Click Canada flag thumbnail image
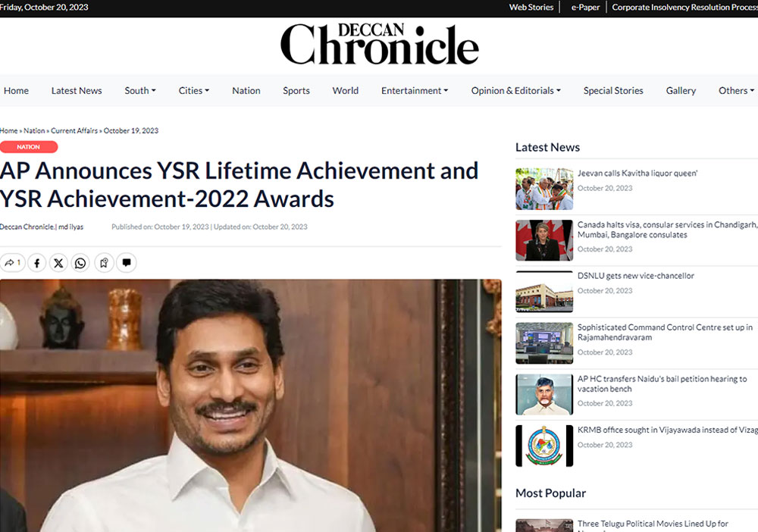 [x=544, y=240]
